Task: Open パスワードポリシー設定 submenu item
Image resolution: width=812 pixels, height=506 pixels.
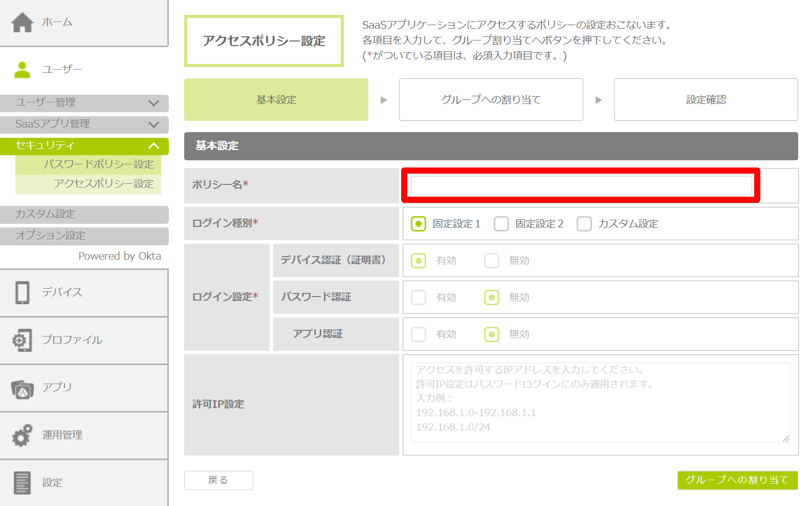Action: [98, 164]
